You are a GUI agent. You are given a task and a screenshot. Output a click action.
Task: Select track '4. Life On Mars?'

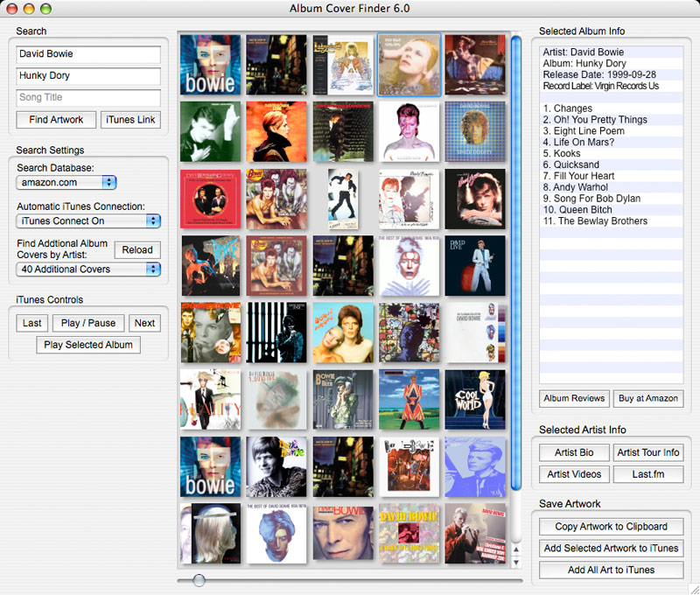(x=611, y=143)
